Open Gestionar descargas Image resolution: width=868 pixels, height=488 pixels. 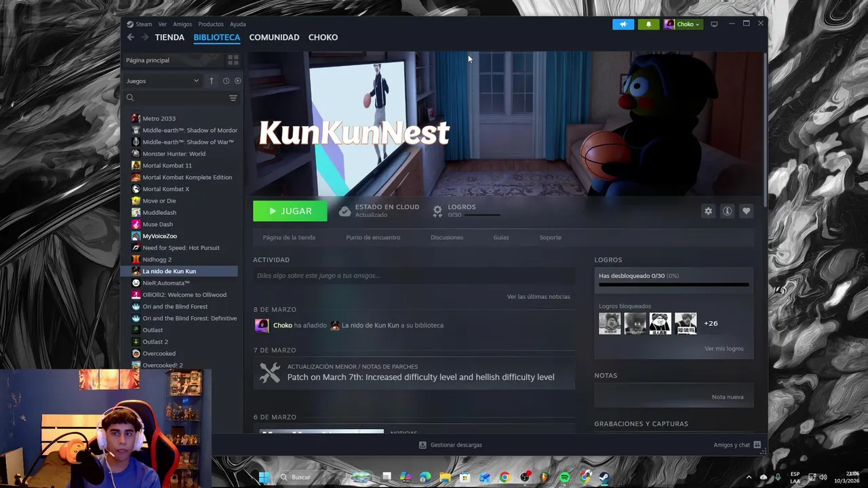[450, 445]
